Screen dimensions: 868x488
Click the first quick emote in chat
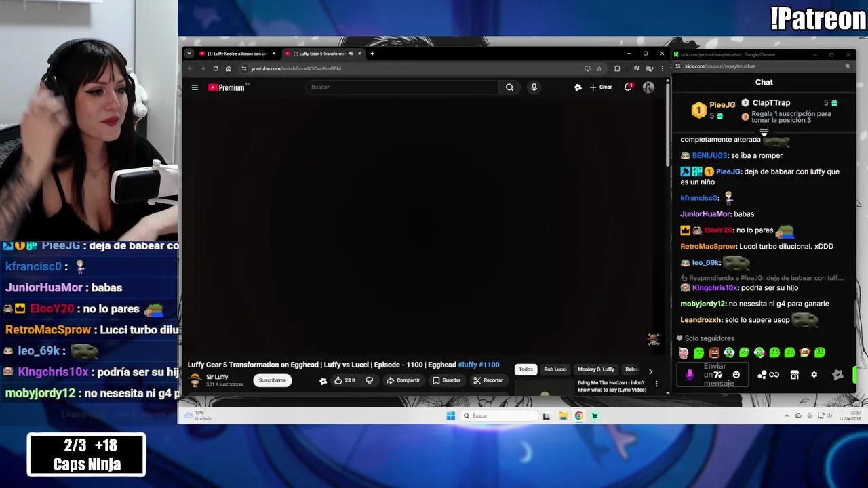(684, 352)
